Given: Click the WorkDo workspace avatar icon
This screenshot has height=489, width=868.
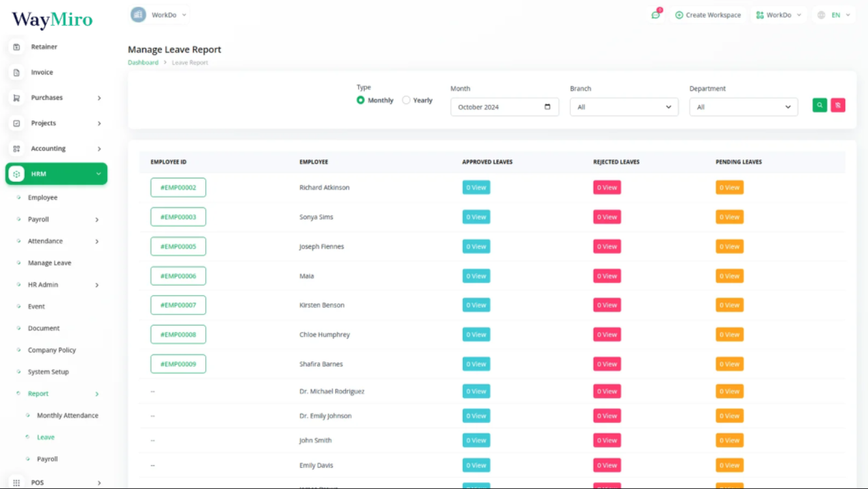Looking at the screenshot, I should [x=138, y=15].
